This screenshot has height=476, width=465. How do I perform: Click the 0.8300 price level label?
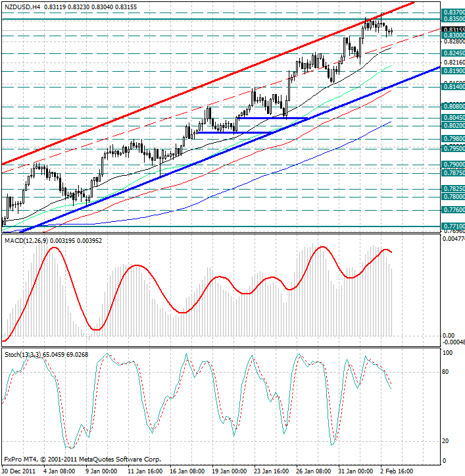coord(453,35)
